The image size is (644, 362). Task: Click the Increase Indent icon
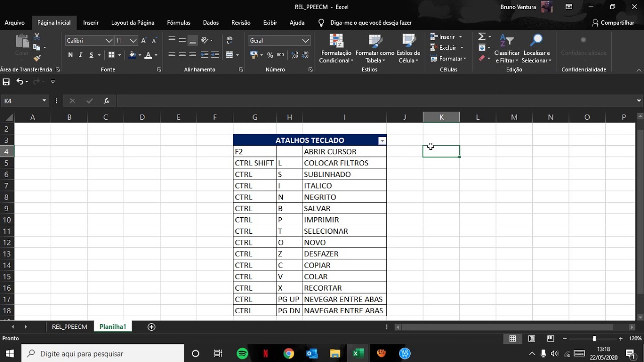pos(215,55)
